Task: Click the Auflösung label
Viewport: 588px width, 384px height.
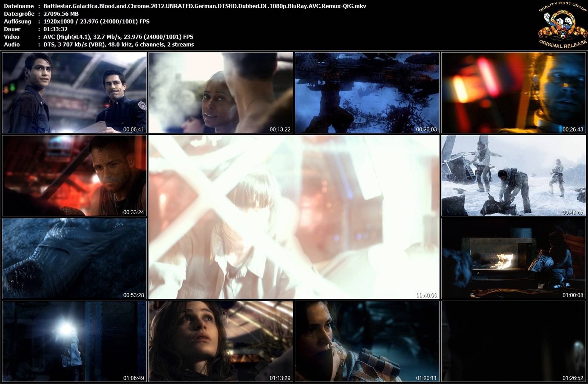Action: [17, 21]
